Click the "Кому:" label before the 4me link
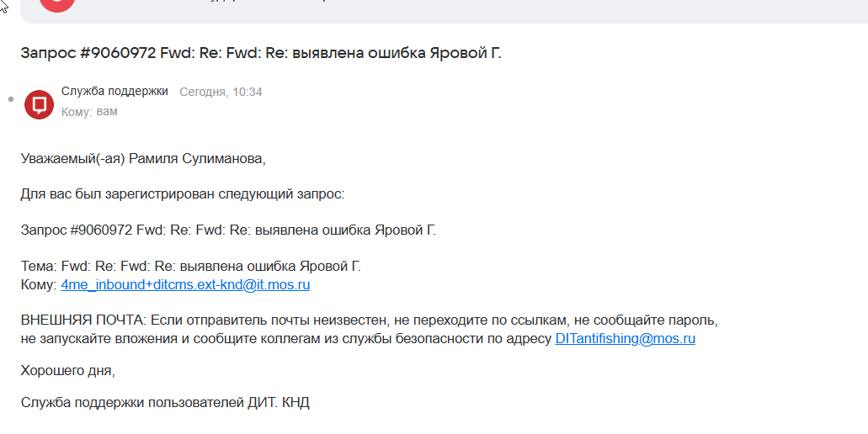This screenshot has width=868, height=434. point(39,285)
